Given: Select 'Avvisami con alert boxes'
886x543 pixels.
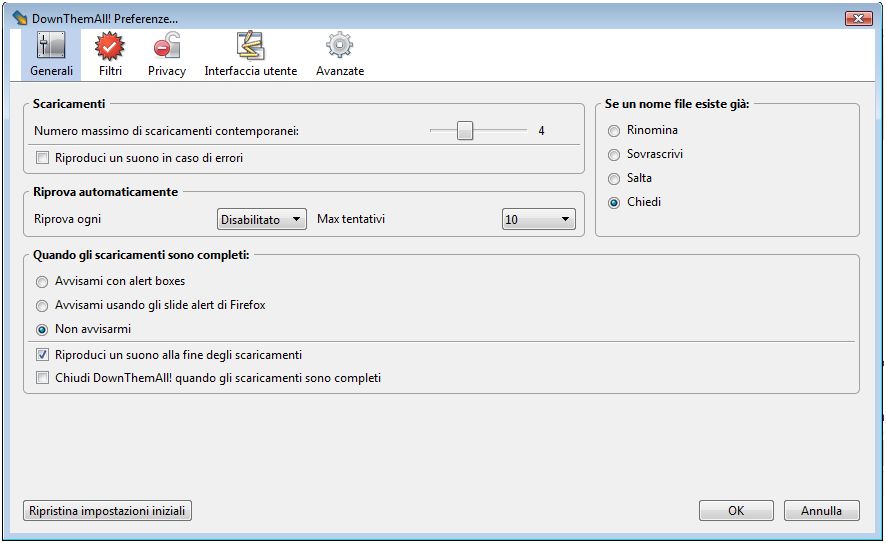Looking at the screenshot, I should (42, 282).
